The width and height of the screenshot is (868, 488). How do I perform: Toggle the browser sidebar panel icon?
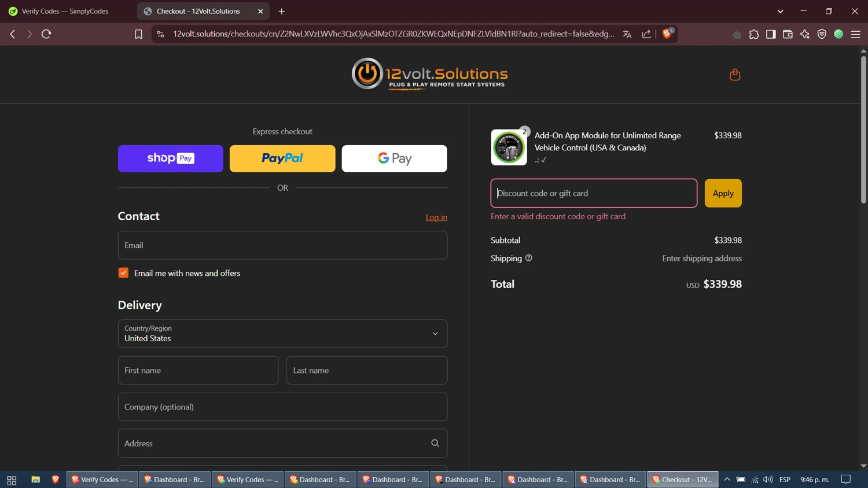point(771,34)
